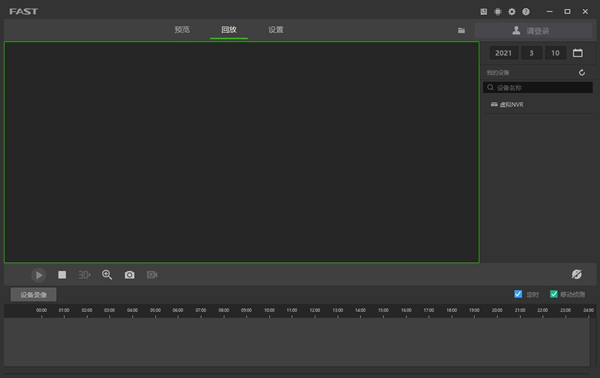The width and height of the screenshot is (600, 378).
Task: Uncheck the green 移动侦测 checkbox
Action: [x=553, y=294]
